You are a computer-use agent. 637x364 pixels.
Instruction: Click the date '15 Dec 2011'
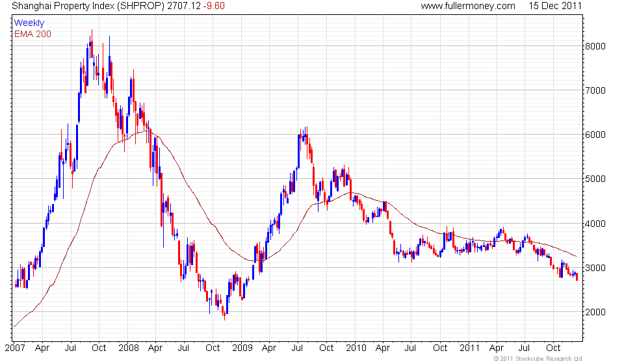pyautogui.click(x=555, y=6)
